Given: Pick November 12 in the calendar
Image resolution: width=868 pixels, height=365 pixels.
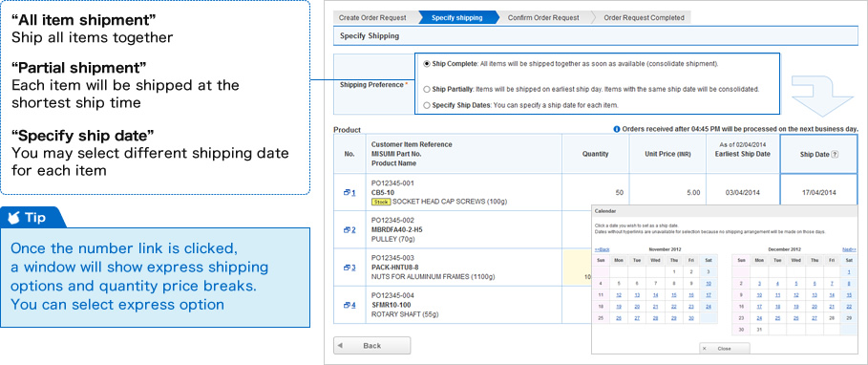Looking at the screenshot, I should 619,295.
